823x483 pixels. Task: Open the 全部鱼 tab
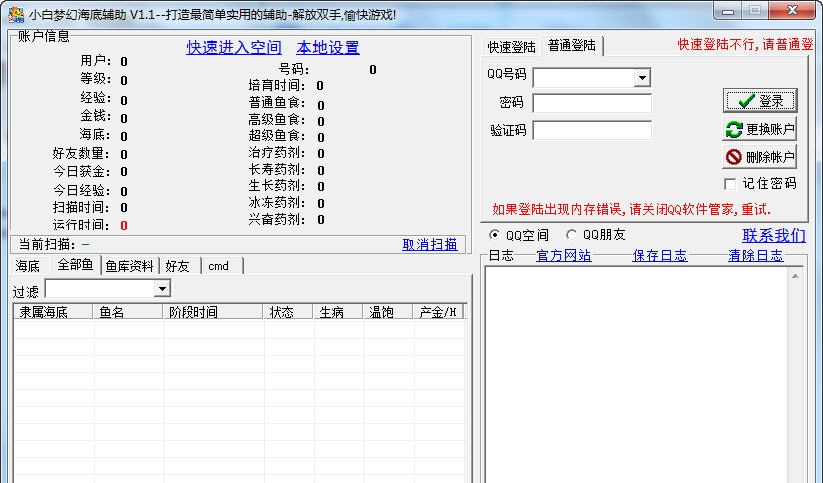75,265
